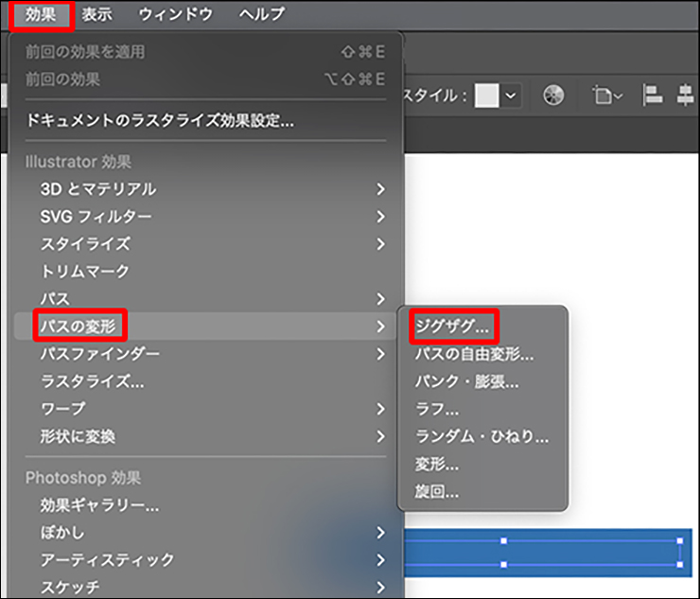700x599 pixels.
Task: Click ドキュメントのラスタライズ効果設定...
Action: (161, 120)
